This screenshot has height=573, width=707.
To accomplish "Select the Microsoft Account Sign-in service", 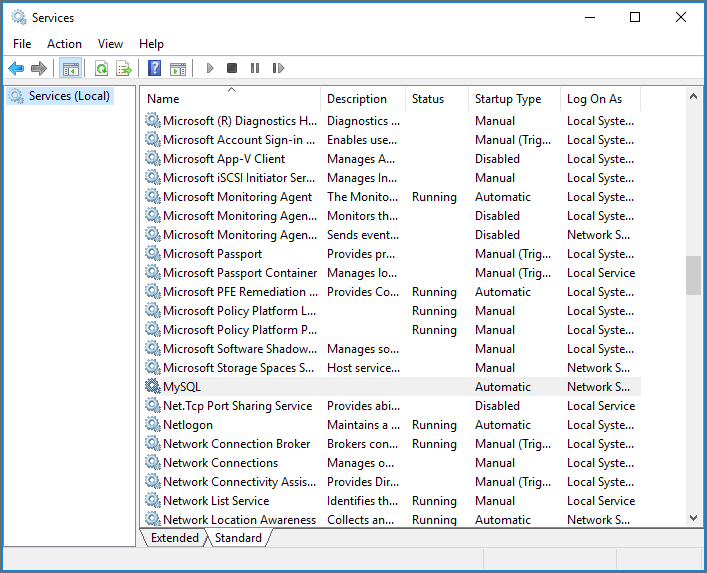I will click(239, 140).
